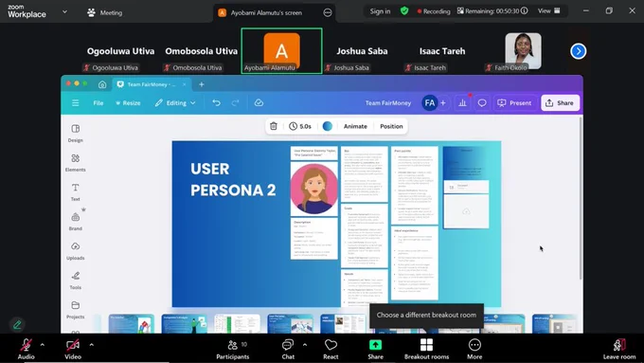This screenshot has height=363, width=644.
Task: Open Breakout rooms
Action: coord(426,349)
